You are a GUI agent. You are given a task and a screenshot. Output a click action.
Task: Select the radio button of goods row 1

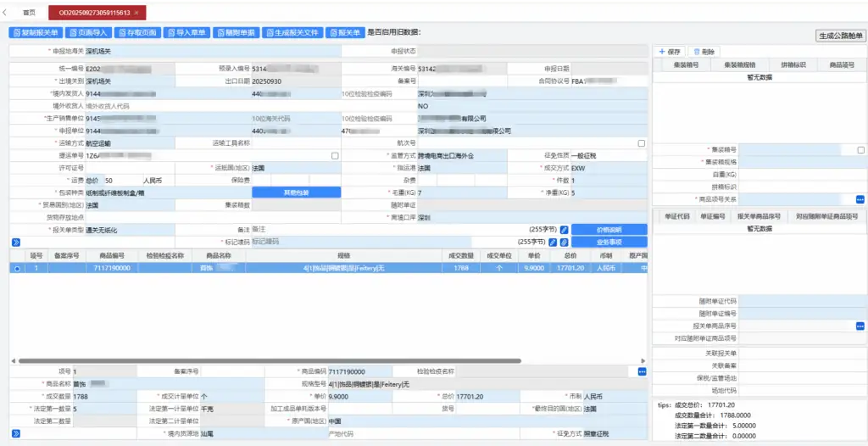pyautogui.click(x=17, y=268)
